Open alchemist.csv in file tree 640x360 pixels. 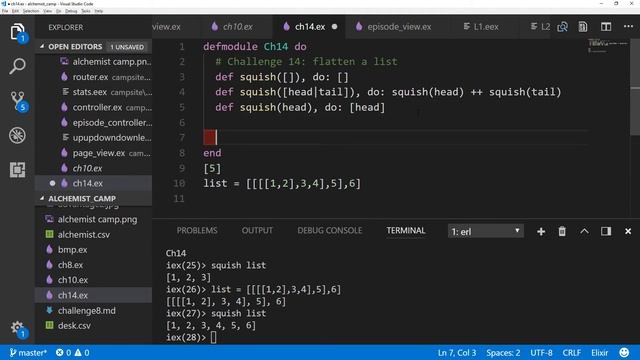[94, 234]
